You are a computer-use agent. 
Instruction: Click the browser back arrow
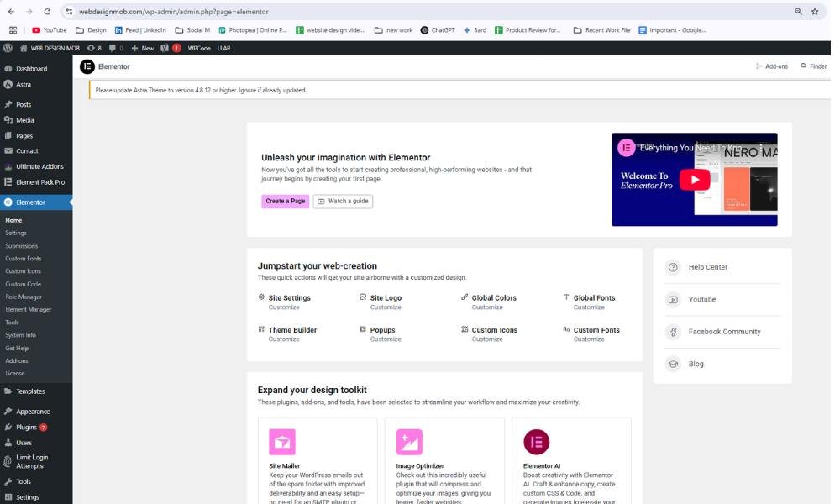pyautogui.click(x=11, y=11)
